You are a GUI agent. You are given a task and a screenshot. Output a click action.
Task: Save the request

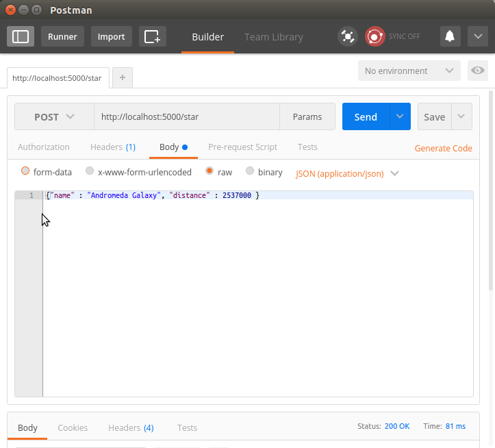(435, 117)
